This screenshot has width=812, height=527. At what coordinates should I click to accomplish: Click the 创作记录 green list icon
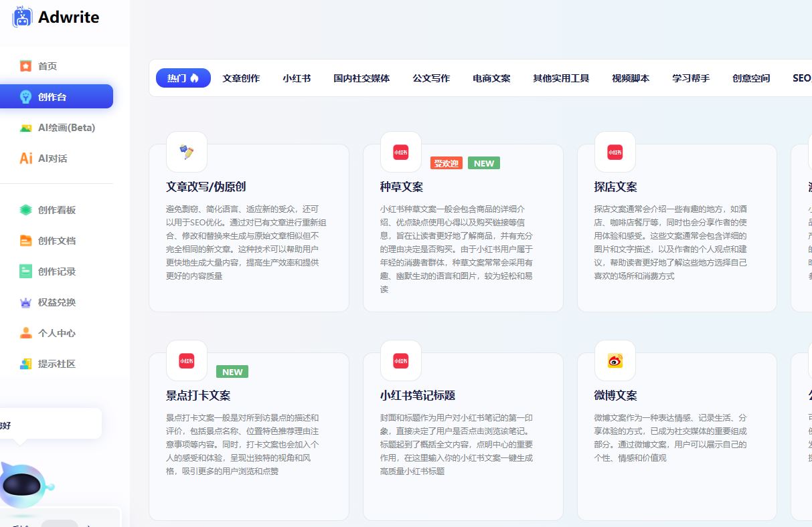pyautogui.click(x=25, y=272)
